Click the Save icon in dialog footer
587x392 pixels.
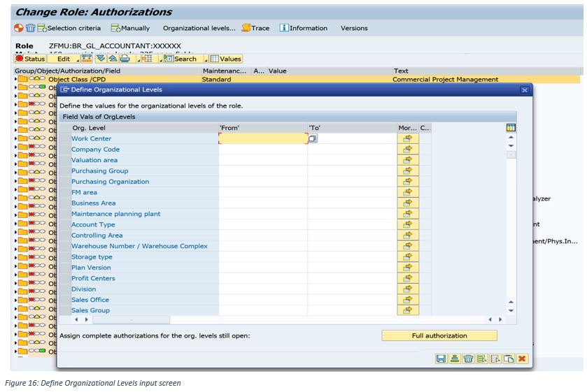(x=441, y=359)
